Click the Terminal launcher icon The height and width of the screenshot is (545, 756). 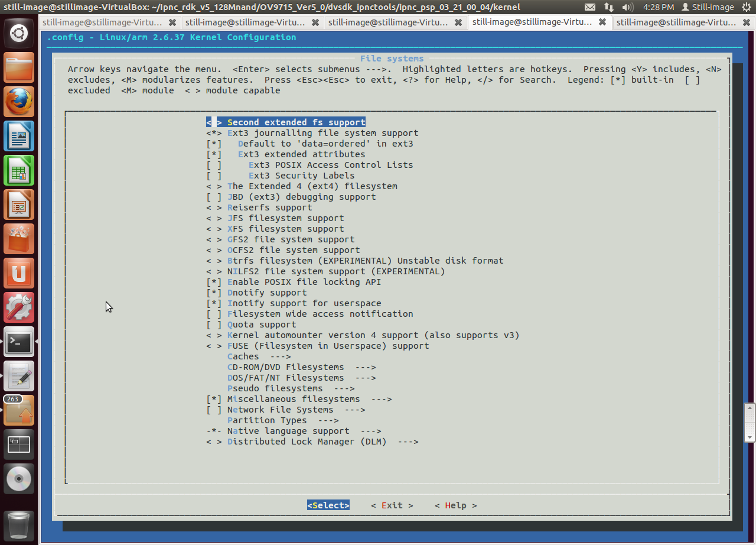tap(19, 342)
